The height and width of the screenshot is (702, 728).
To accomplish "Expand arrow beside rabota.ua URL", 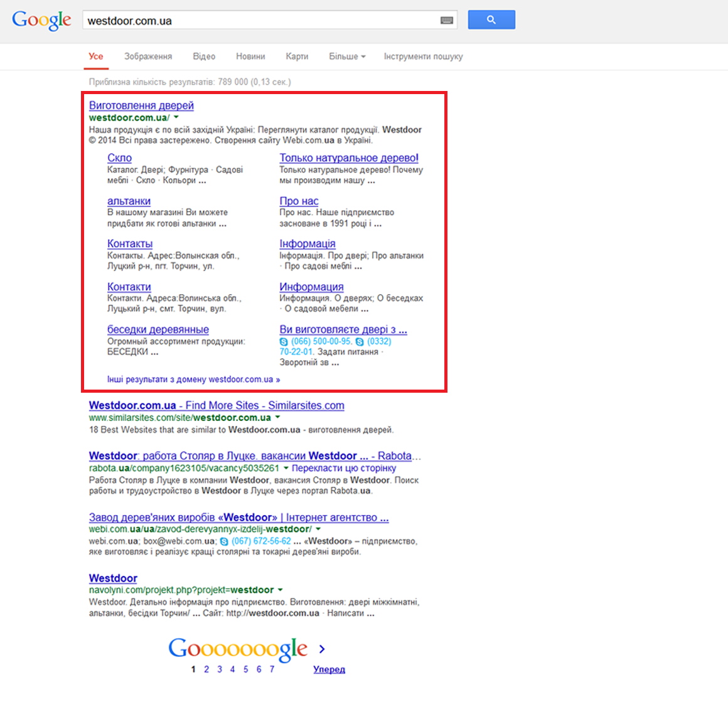I will [286, 468].
